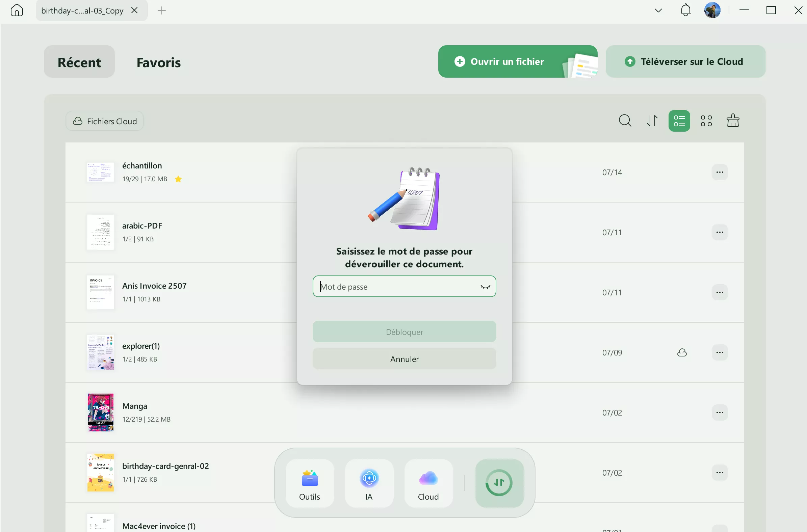Close the birthday-c...al-03_Copy tab
807x532 pixels.
click(134, 10)
